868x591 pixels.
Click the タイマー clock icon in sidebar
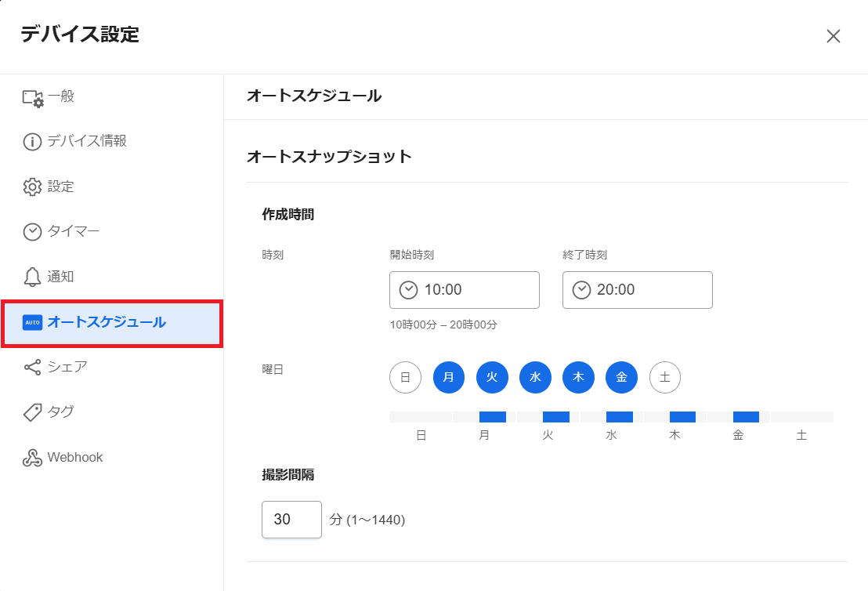click(x=32, y=231)
